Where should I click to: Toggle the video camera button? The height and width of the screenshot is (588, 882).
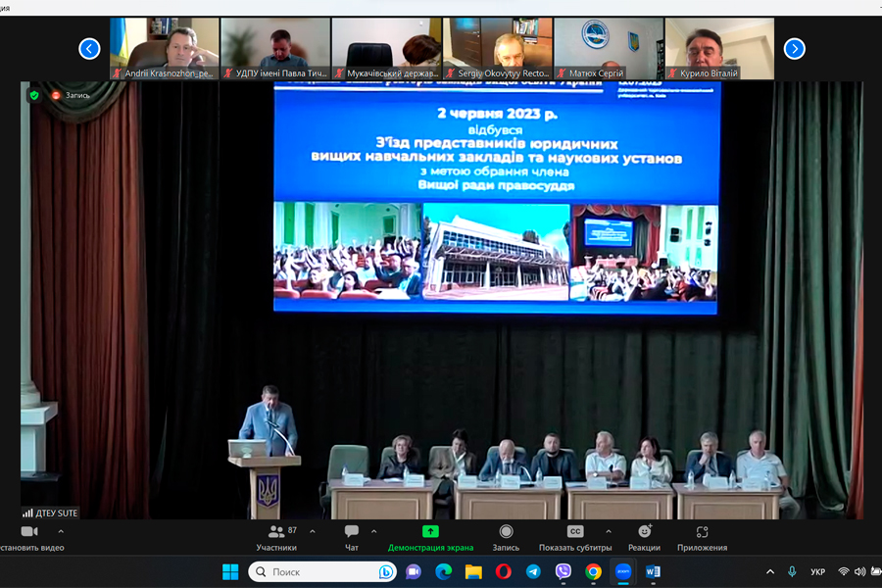pos(29,531)
